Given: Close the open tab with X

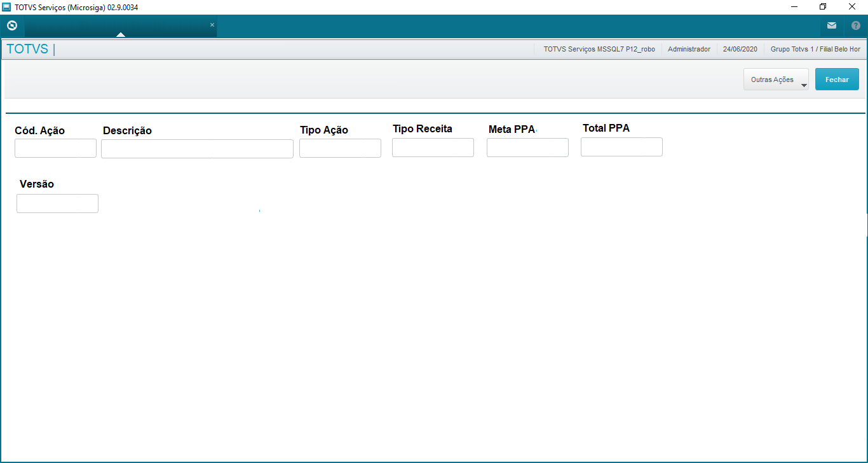Looking at the screenshot, I should point(212,25).
